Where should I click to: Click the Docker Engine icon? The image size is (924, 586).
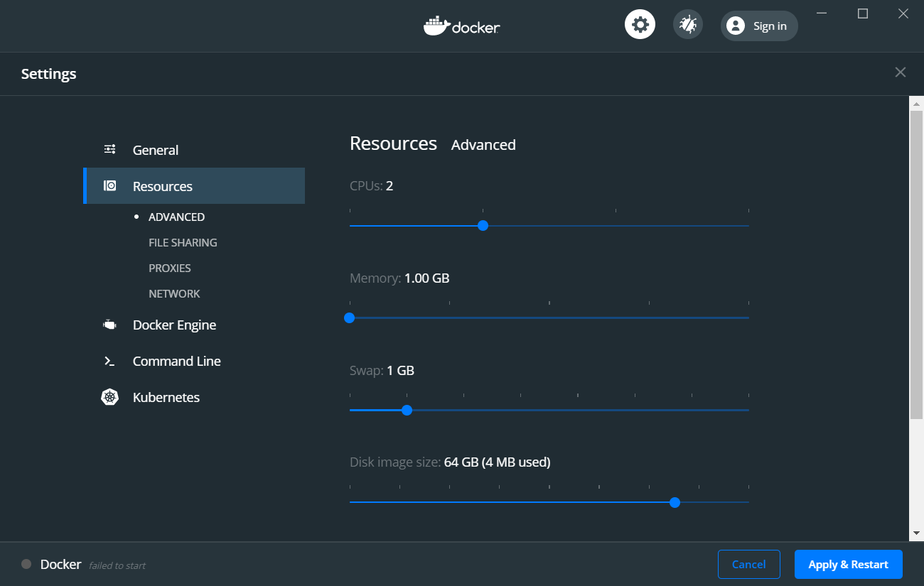[x=109, y=325]
